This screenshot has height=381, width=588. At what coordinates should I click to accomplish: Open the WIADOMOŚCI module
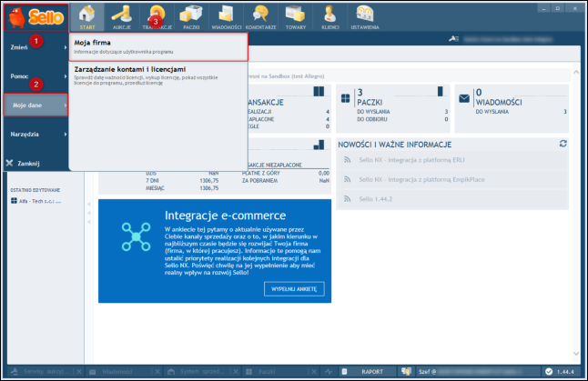[x=226, y=17]
